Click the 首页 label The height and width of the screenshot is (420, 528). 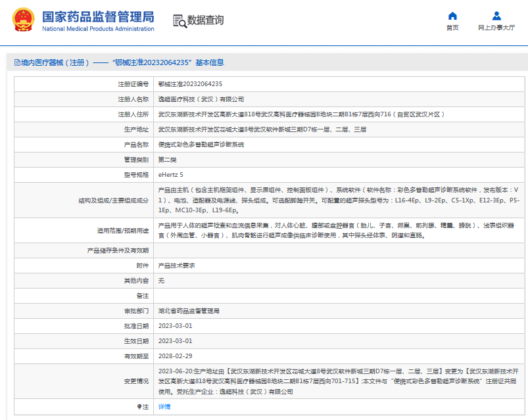coord(452,28)
